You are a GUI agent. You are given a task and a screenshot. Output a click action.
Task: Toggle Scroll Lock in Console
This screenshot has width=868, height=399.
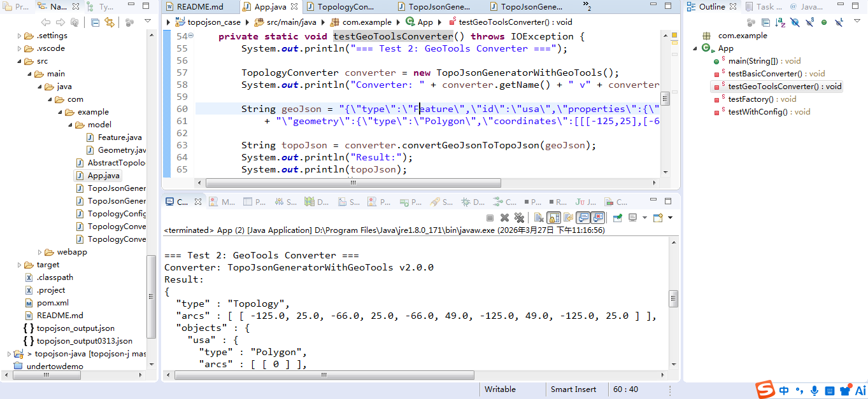[553, 218]
